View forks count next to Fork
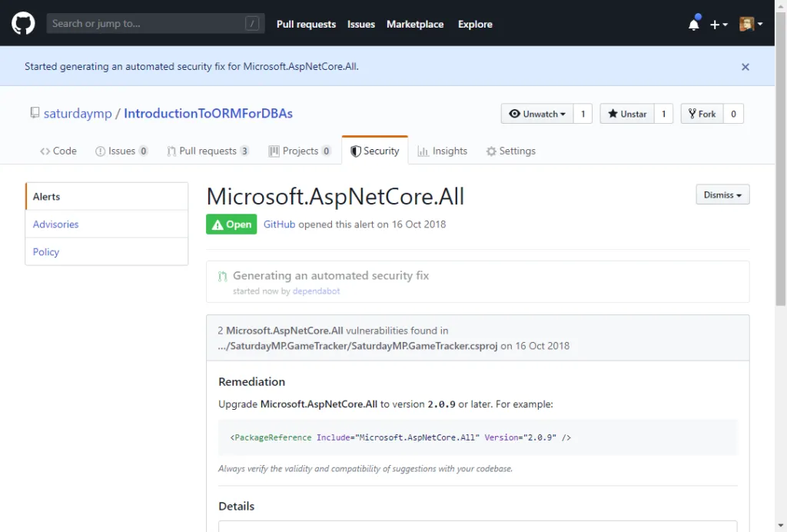 tap(733, 114)
